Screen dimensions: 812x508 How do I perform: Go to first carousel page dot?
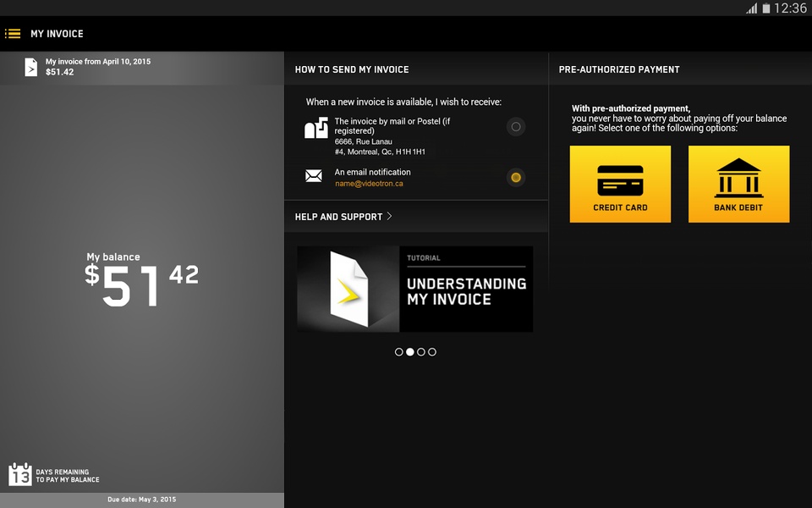pos(398,352)
